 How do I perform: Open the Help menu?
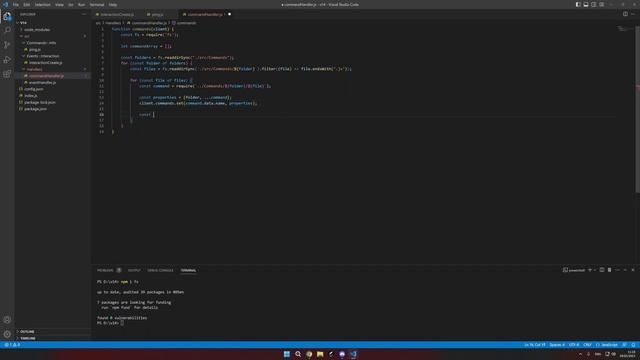coord(113,4)
